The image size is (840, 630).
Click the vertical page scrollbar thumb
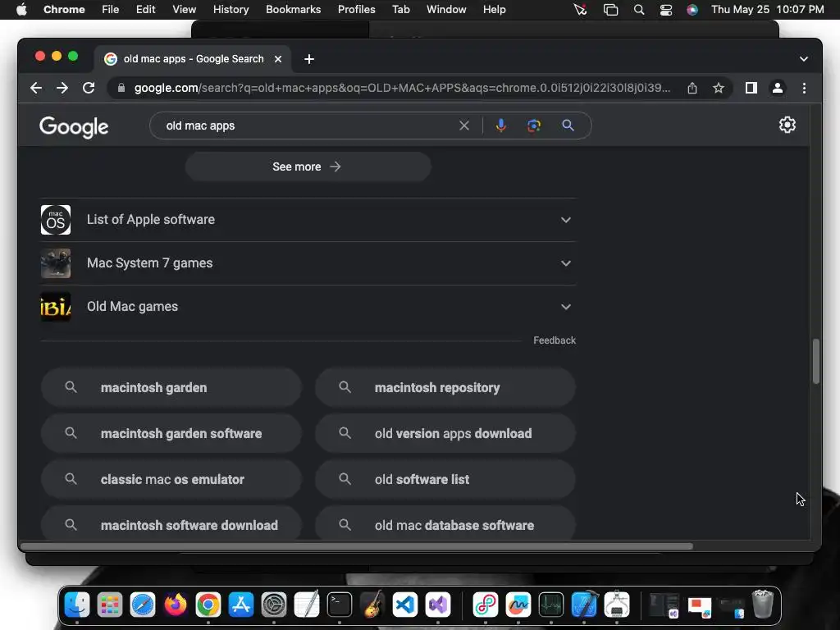[816, 361]
